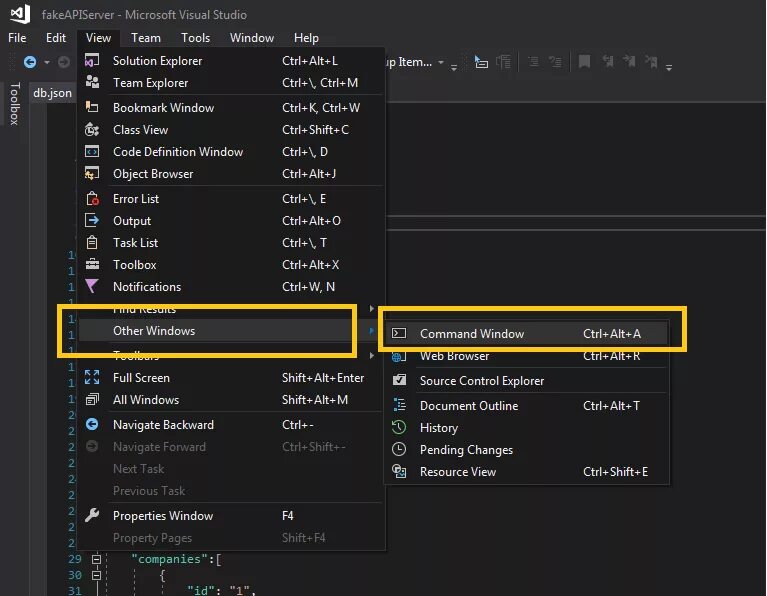767x596 pixels.
Task: Choose Web Browser from submenu
Action: pyautogui.click(x=526, y=356)
